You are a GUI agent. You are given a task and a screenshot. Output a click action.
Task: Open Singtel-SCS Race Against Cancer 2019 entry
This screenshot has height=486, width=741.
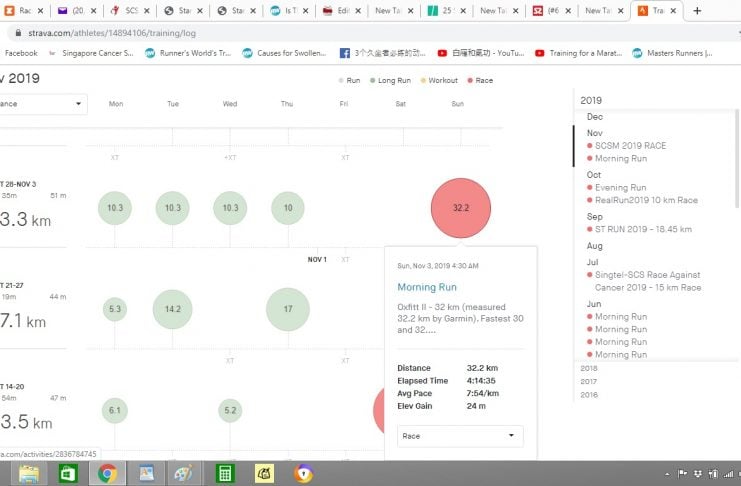pos(647,281)
